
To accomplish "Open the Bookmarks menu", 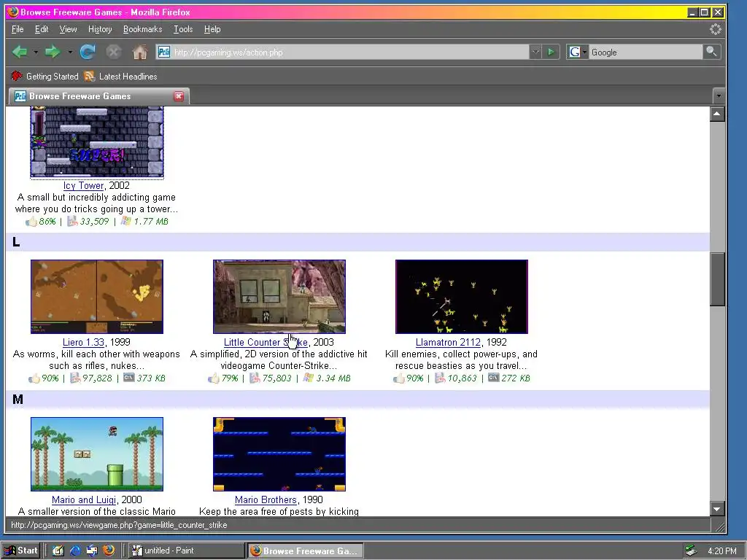I will [x=142, y=29].
